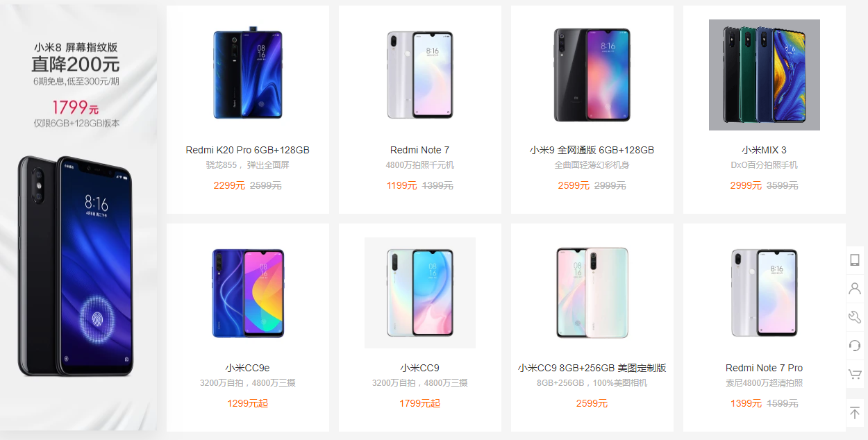Open the shopping cart icon in sidebar
868x440 pixels.
coord(855,374)
